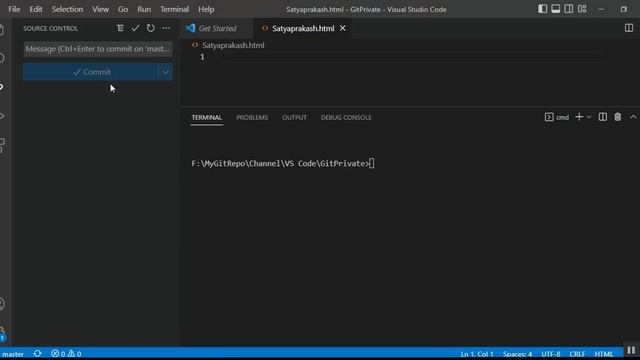Select the TERMINAL panel tab
This screenshot has width=640, height=360.
(x=207, y=118)
